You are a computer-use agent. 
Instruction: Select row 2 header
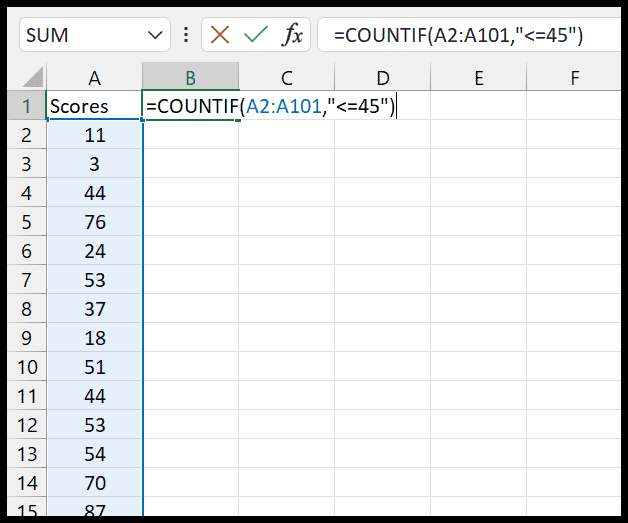(26, 135)
